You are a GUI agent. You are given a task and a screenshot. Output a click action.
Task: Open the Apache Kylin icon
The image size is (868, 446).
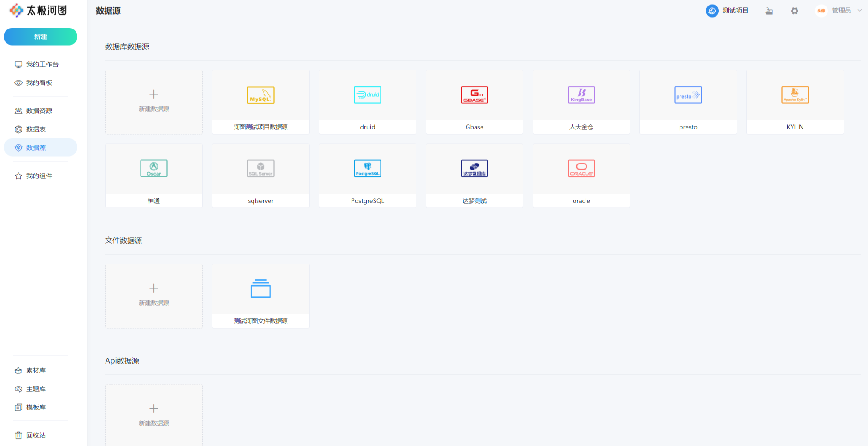coord(795,95)
